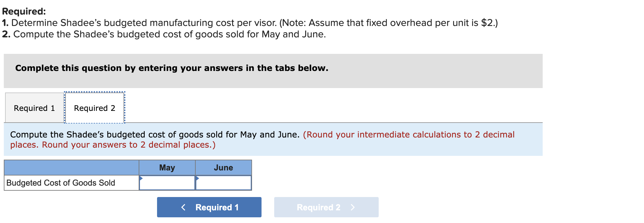644x223 pixels.
Task: Switch to the Required 1 tab
Action: coord(34,108)
